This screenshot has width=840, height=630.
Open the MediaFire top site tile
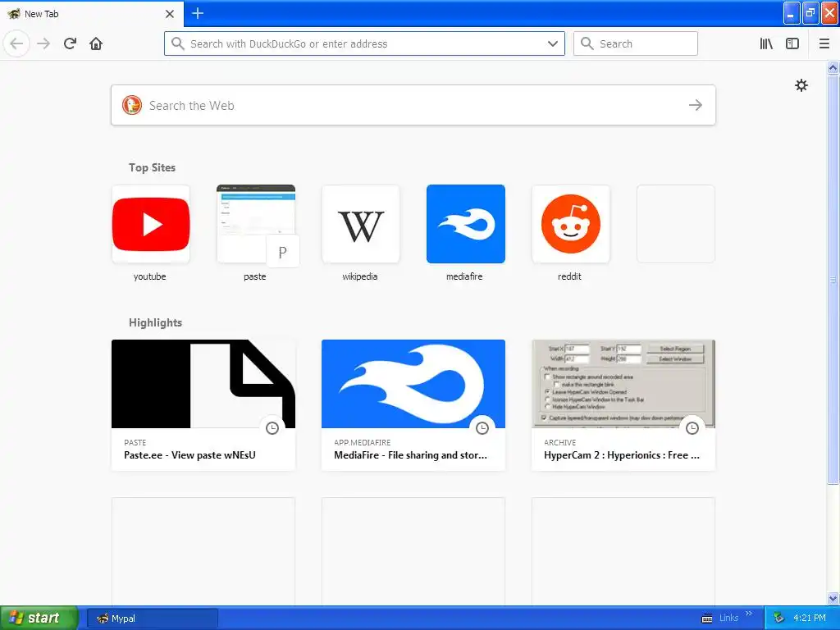click(466, 224)
